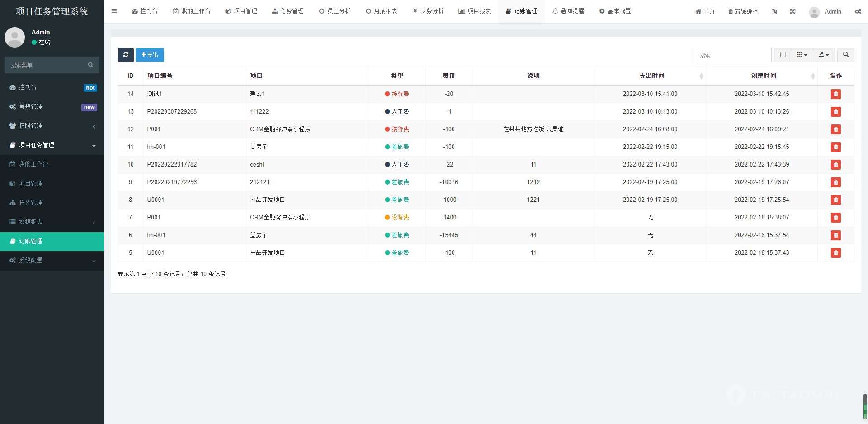Click the table search magnifier icon
868x424 pixels.
click(845, 55)
